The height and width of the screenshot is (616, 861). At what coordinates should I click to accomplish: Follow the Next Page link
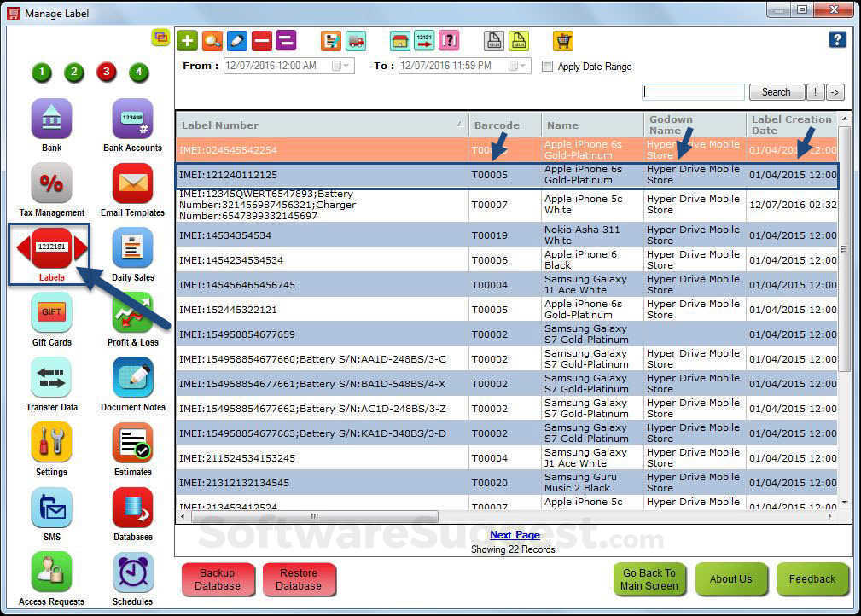click(x=515, y=535)
